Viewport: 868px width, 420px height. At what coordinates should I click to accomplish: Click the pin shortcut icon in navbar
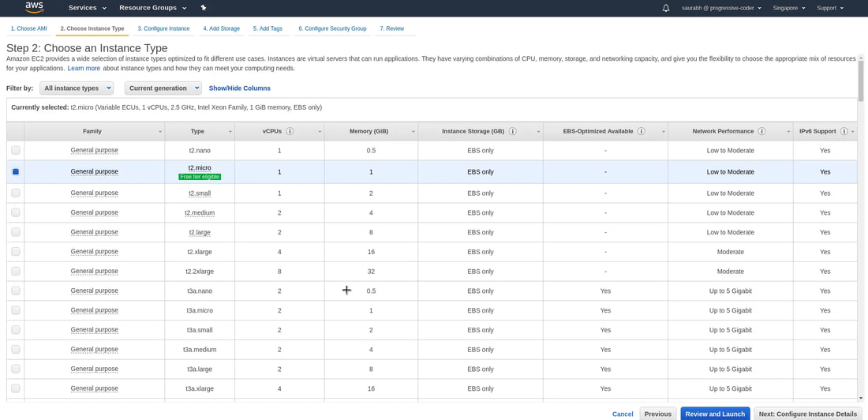[204, 8]
